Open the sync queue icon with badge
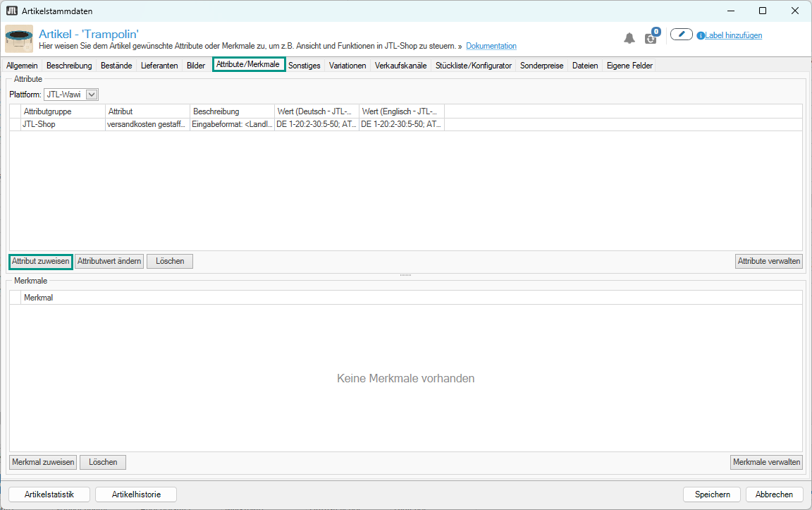812x510 pixels. tap(651, 37)
